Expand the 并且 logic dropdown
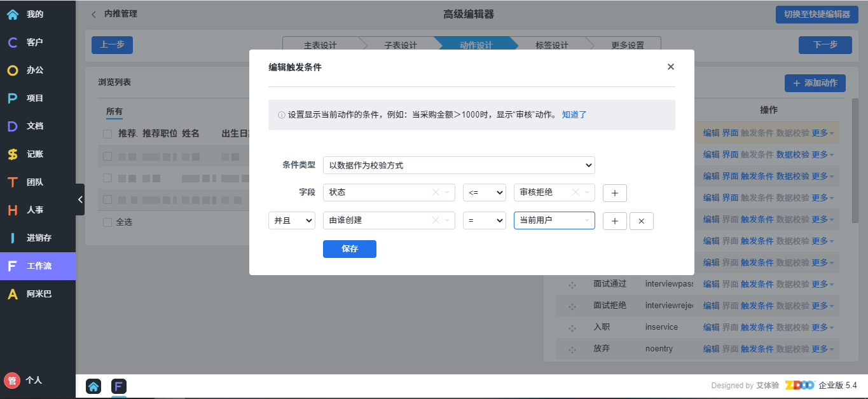 coord(291,220)
